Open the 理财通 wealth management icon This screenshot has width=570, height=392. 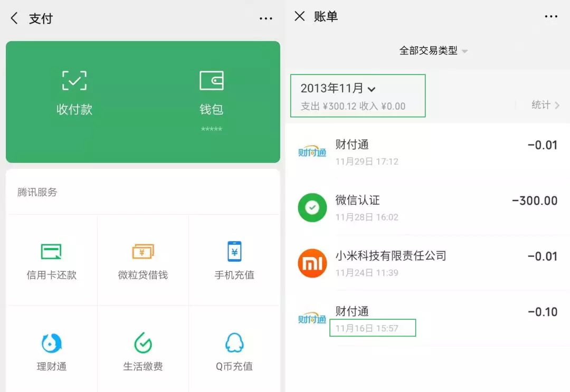tap(52, 344)
